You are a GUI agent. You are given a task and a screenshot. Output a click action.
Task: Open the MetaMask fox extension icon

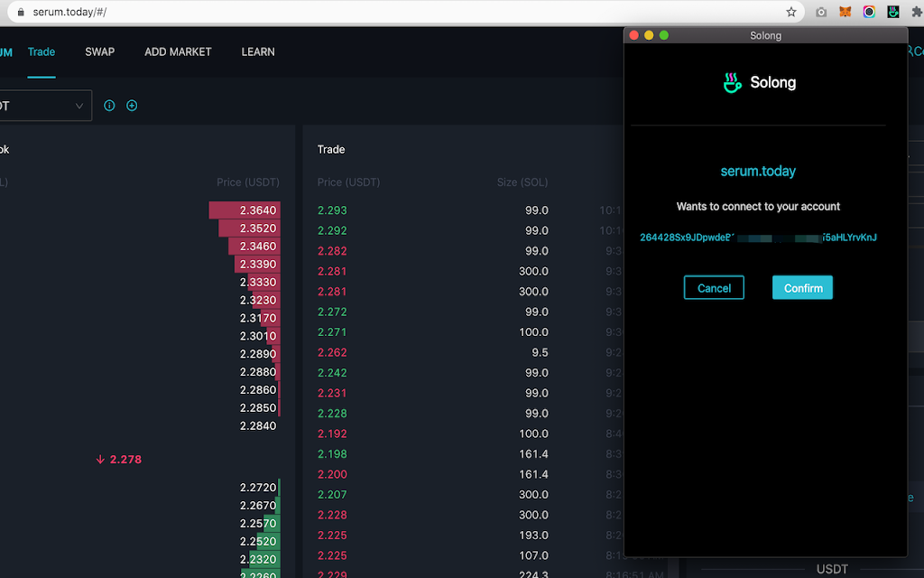click(845, 12)
